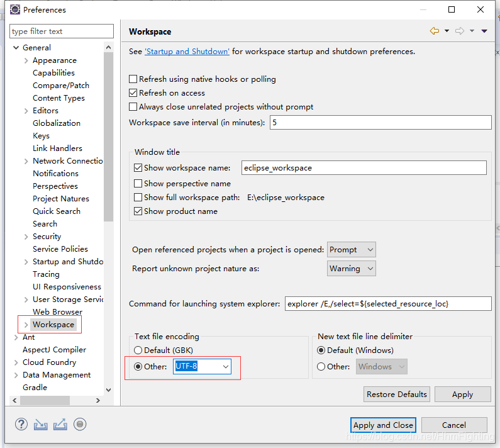The width and height of the screenshot is (500, 448).
Task: Click the Export preferences icon
Action: (x=60, y=424)
